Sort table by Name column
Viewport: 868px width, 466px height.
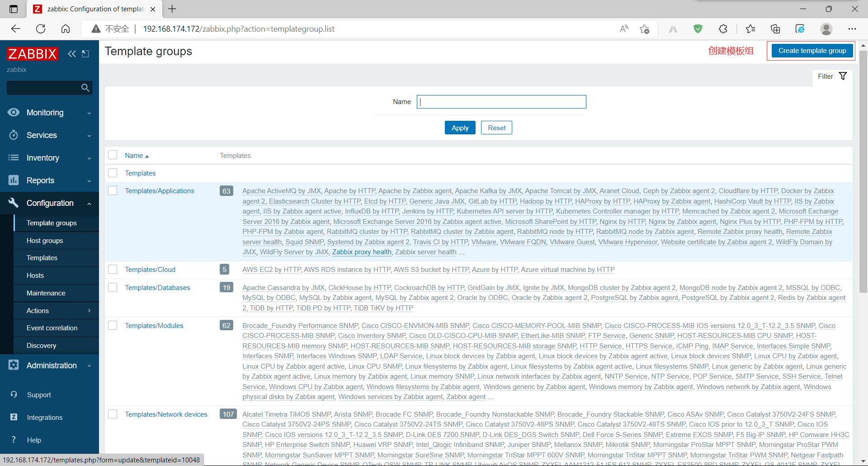point(137,155)
